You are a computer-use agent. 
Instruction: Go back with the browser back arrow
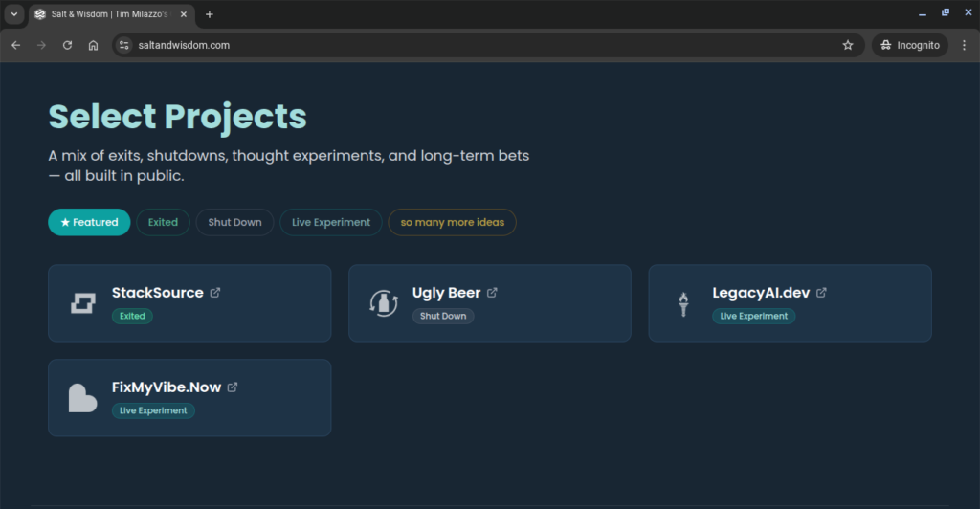click(x=15, y=45)
